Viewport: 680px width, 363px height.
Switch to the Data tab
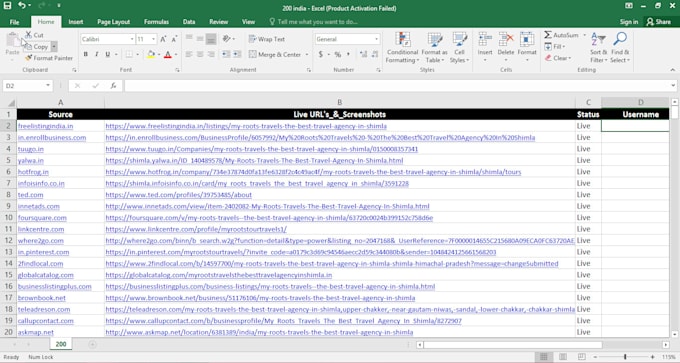tap(189, 22)
